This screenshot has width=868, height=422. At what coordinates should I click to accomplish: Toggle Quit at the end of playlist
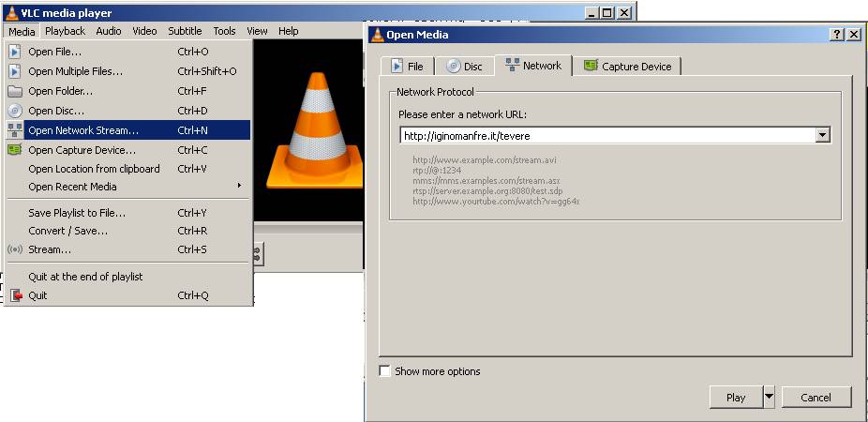pyautogui.click(x=127, y=277)
